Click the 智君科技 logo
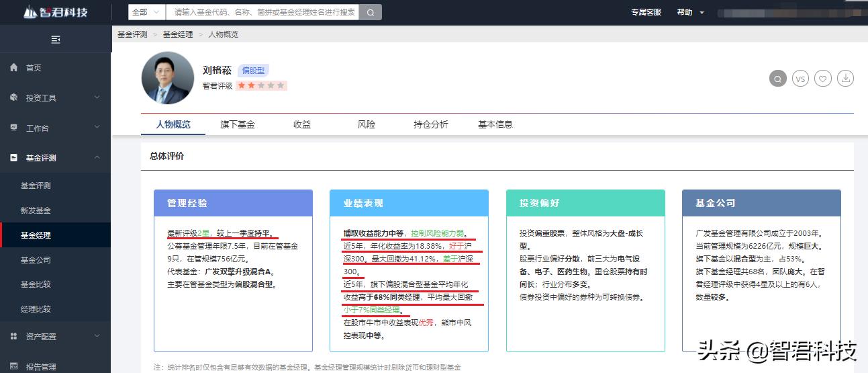868x373 pixels. pos(56,12)
